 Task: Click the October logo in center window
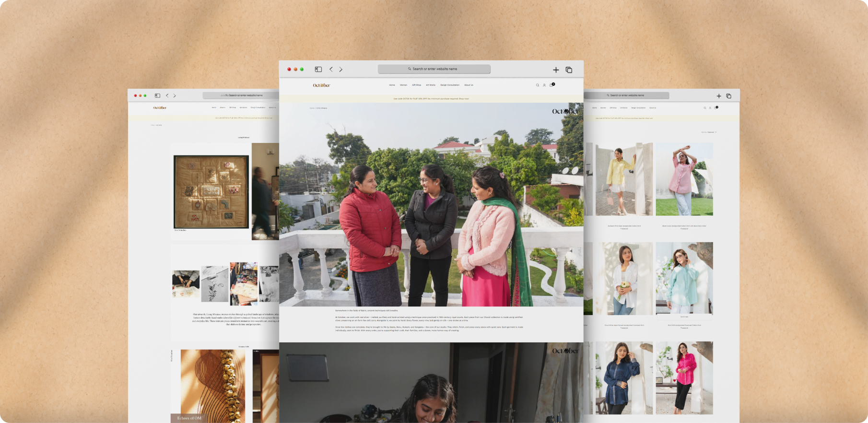click(x=321, y=85)
